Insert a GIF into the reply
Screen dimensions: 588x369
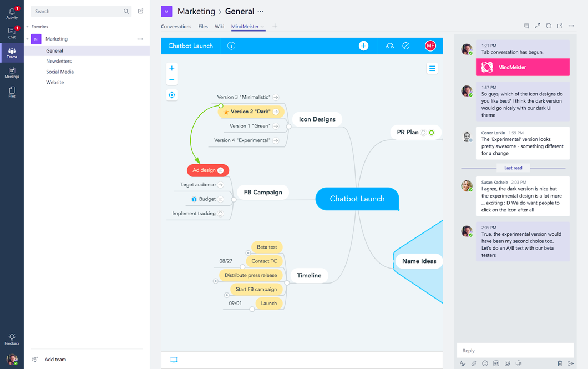495,363
